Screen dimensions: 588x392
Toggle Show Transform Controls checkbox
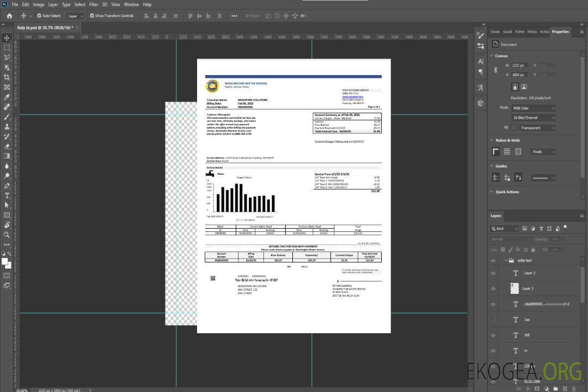coord(92,16)
